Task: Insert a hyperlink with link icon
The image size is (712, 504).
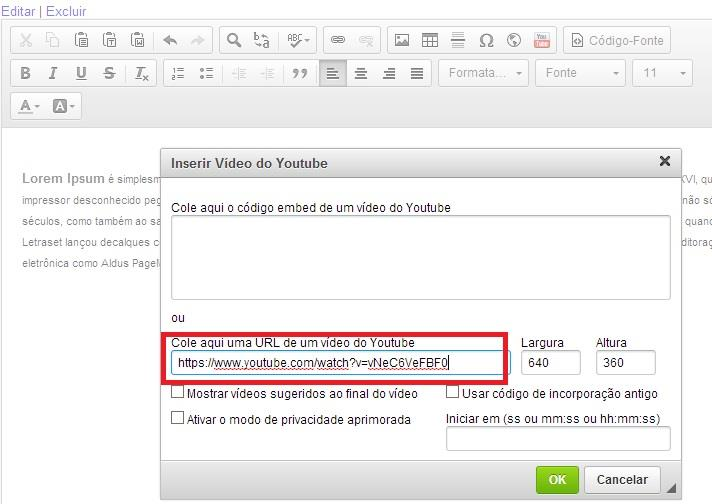Action: coord(337,40)
